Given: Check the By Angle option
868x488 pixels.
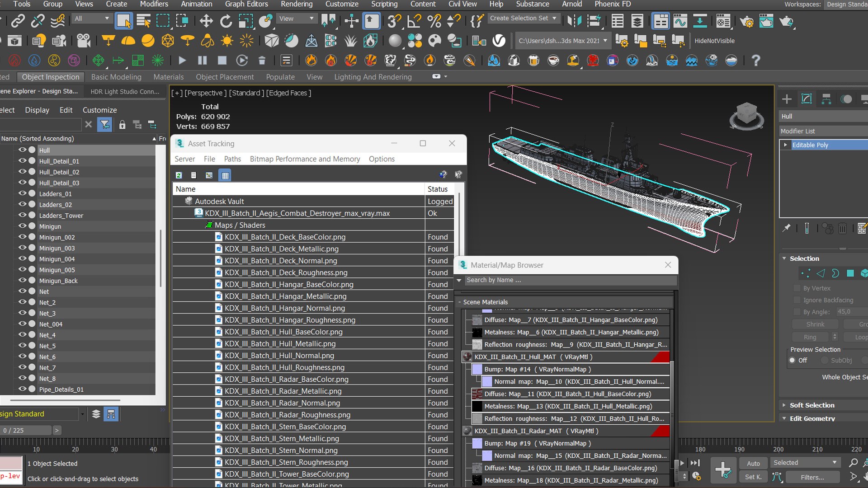Looking at the screenshot, I should pos(797,312).
